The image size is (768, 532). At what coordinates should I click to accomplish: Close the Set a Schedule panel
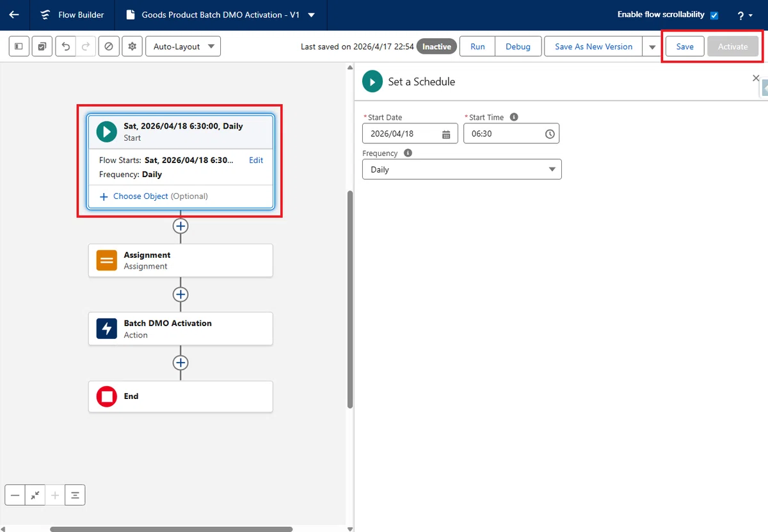tap(756, 78)
